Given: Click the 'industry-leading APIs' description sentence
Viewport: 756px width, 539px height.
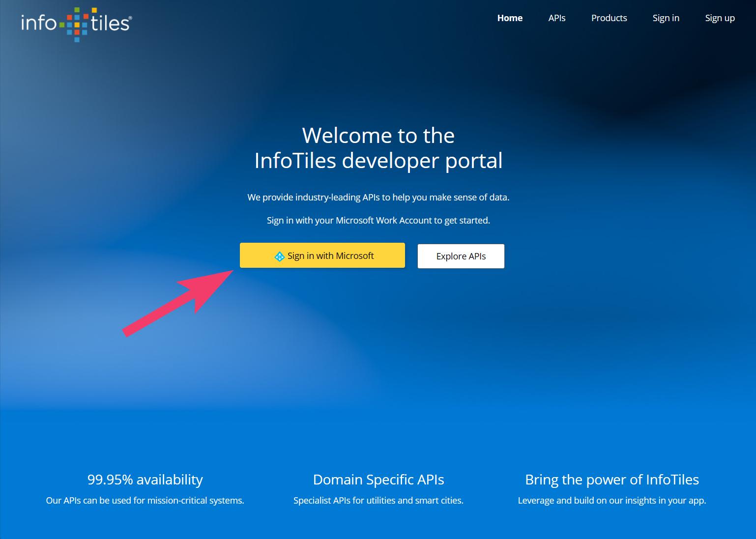Looking at the screenshot, I should tap(378, 198).
